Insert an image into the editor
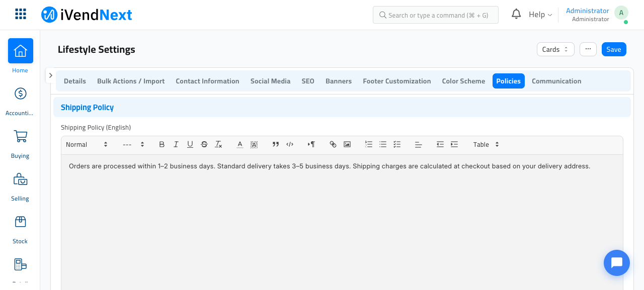 [x=347, y=144]
